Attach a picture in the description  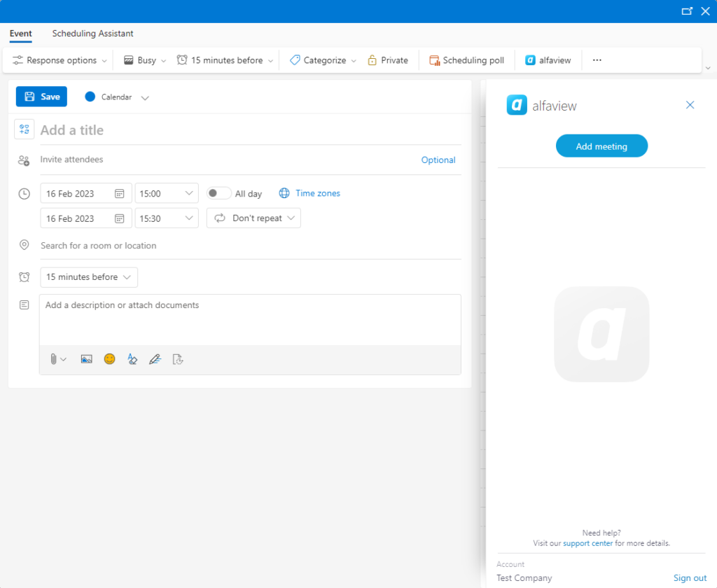[86, 358]
